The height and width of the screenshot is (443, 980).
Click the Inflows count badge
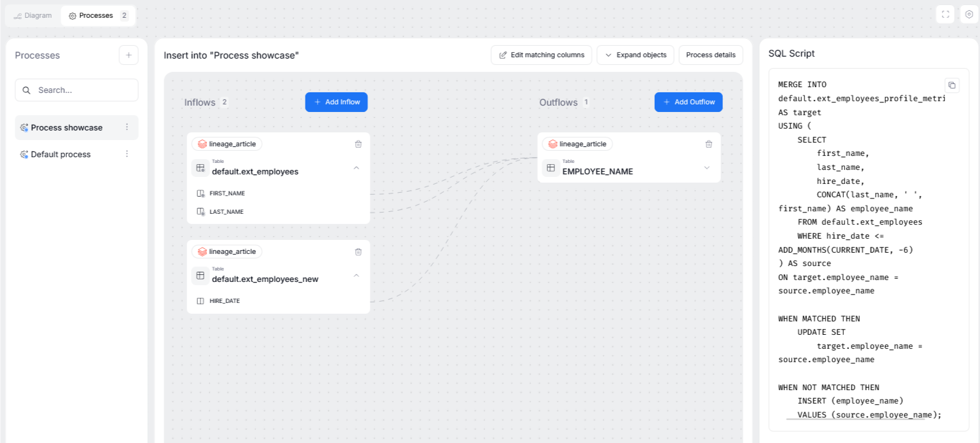click(224, 102)
